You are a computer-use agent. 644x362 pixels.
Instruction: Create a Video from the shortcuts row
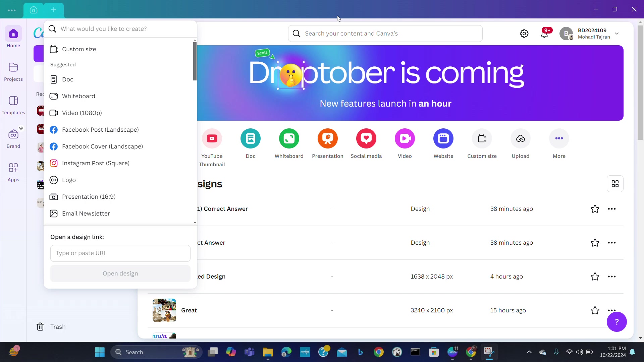(x=405, y=143)
